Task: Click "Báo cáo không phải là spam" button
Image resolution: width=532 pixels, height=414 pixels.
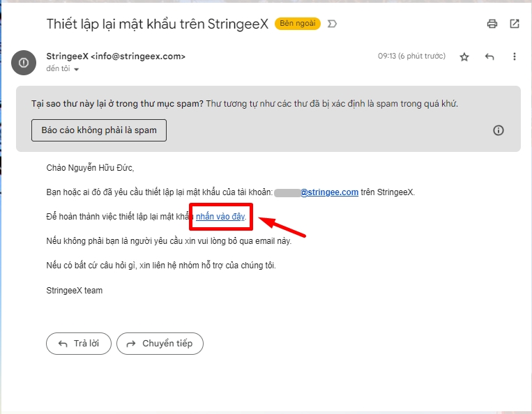Action: coord(99,130)
